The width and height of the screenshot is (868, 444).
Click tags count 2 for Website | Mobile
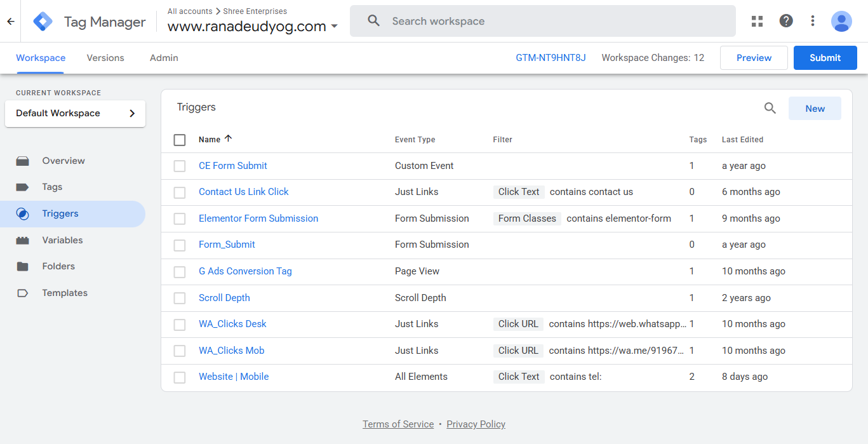pos(692,377)
